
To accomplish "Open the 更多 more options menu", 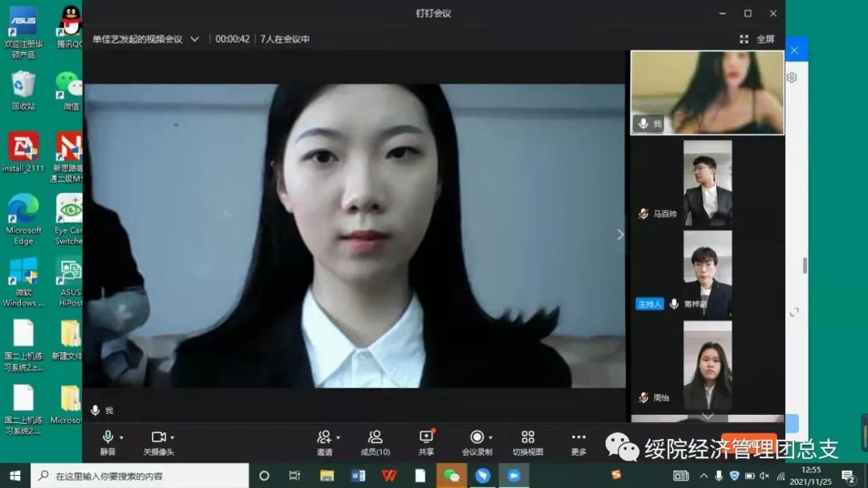I will coord(579,442).
